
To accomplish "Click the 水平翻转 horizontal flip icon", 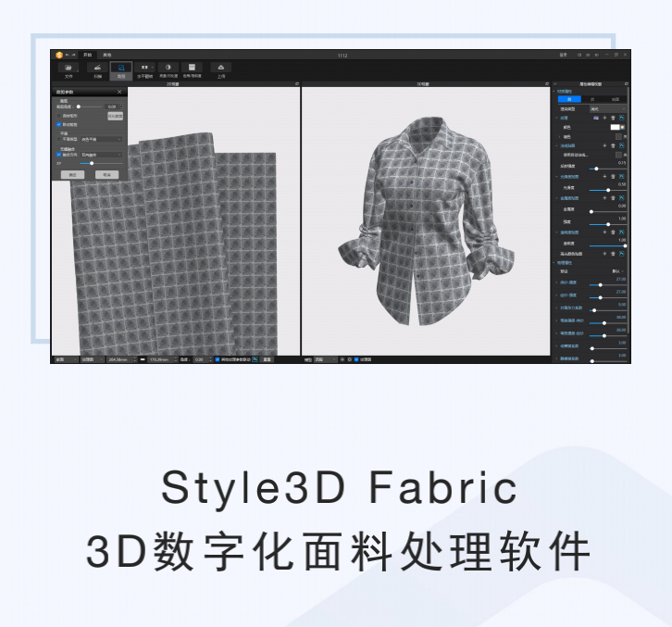I will [x=143, y=68].
